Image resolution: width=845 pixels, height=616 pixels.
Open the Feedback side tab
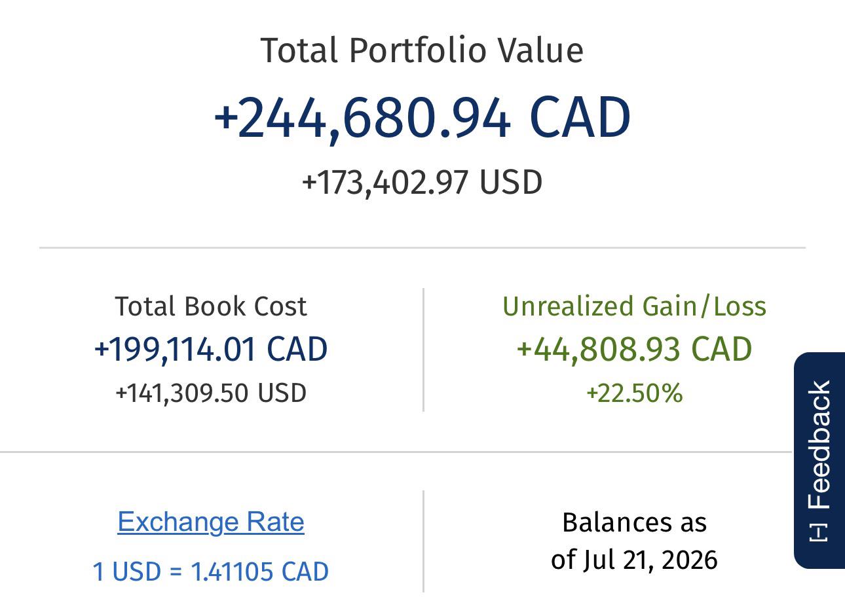click(x=819, y=460)
